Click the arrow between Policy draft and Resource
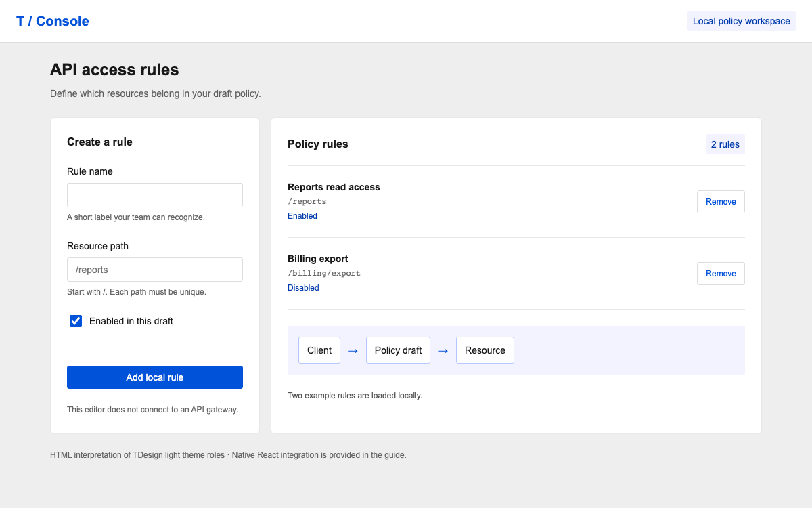Image resolution: width=812 pixels, height=508 pixels. [x=443, y=351]
